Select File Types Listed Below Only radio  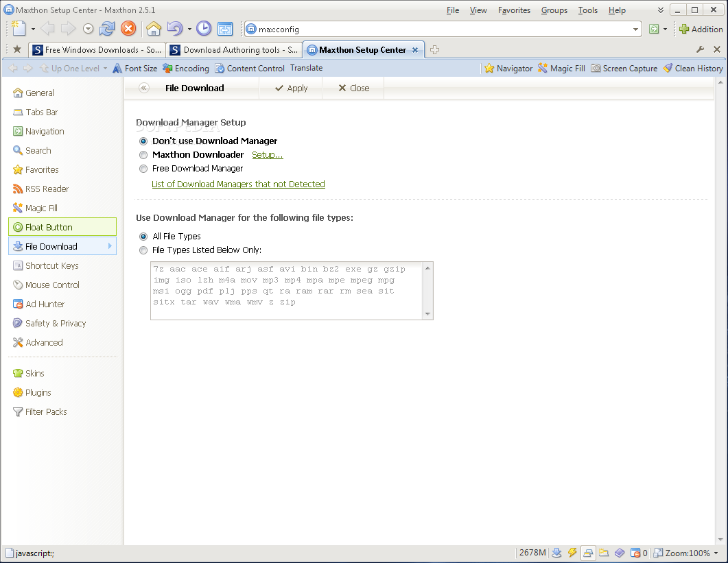tap(143, 250)
